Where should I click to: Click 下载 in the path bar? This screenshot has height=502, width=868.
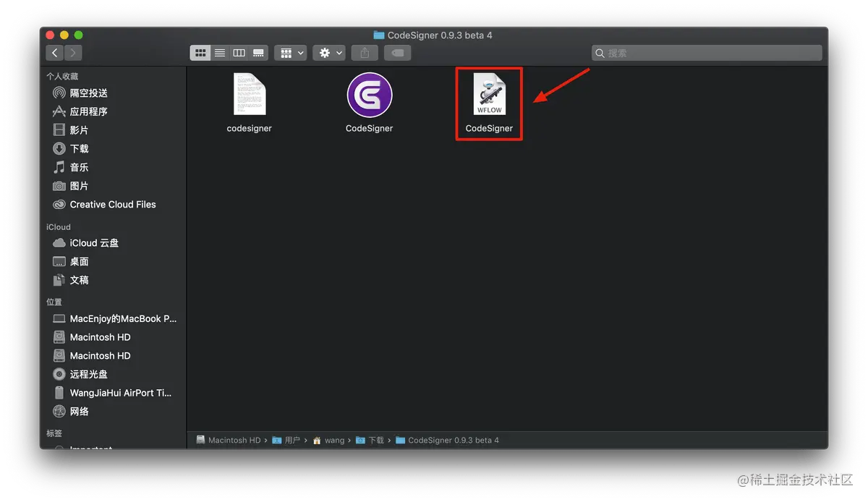(x=370, y=440)
